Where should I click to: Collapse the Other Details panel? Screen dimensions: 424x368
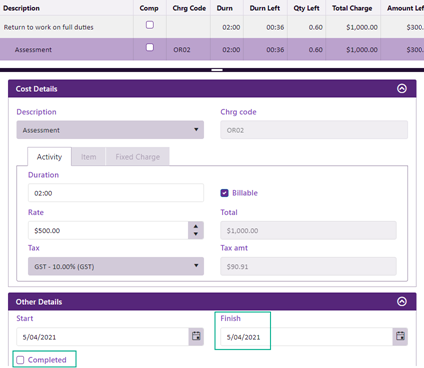[x=402, y=301]
